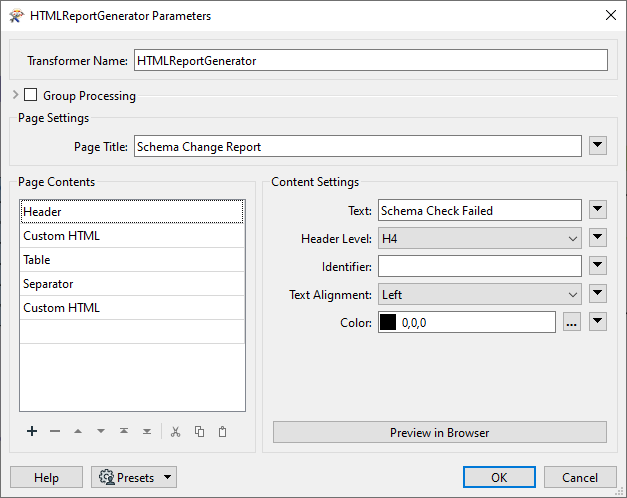The width and height of the screenshot is (627, 498).
Task: Click the Transformer Name input field
Action: tap(371, 60)
